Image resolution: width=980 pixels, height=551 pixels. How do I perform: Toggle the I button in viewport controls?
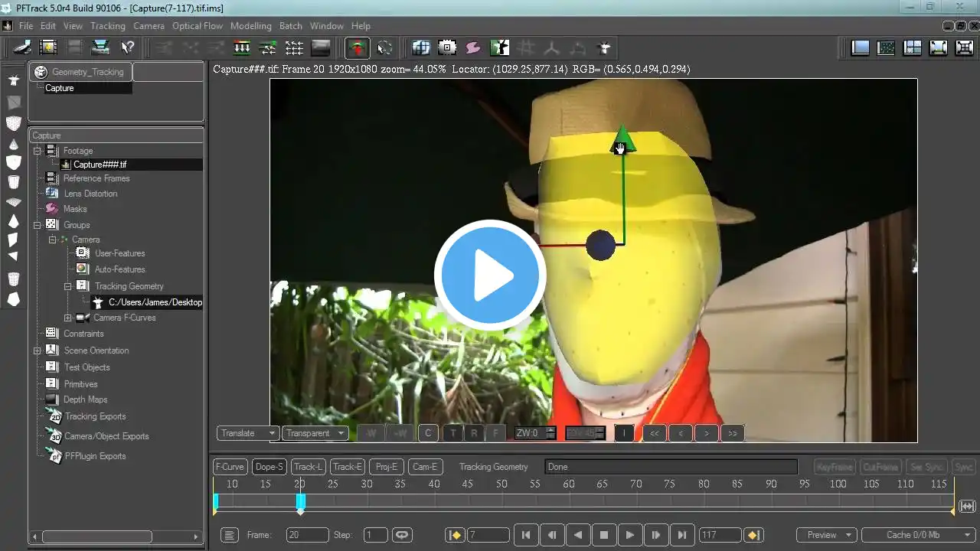(x=624, y=433)
